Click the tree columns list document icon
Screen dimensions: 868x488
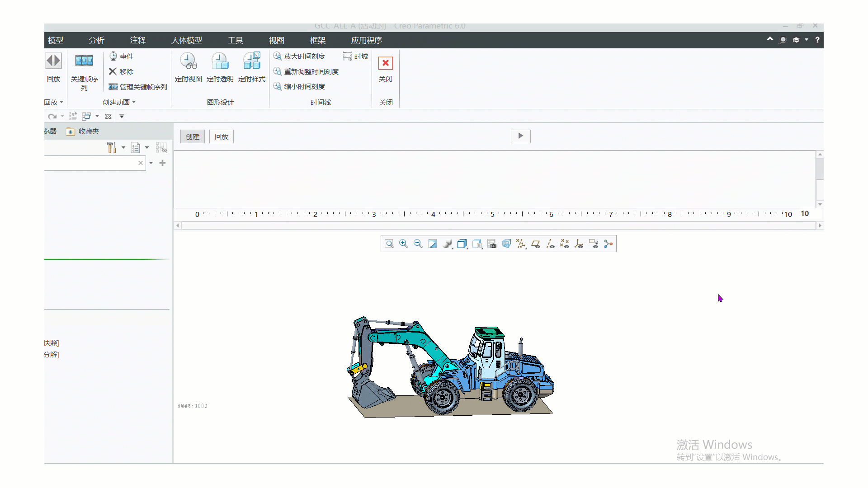(x=135, y=147)
